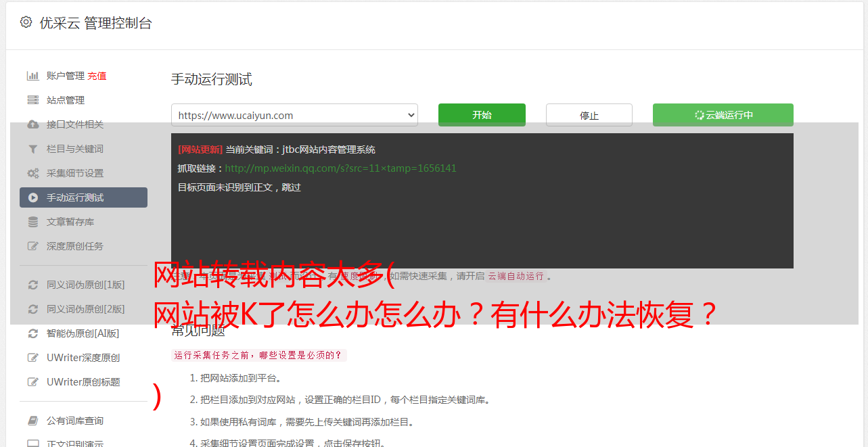Click the bar chart icon for 账户管理
Viewport: 868px width, 447px height.
[x=32, y=76]
